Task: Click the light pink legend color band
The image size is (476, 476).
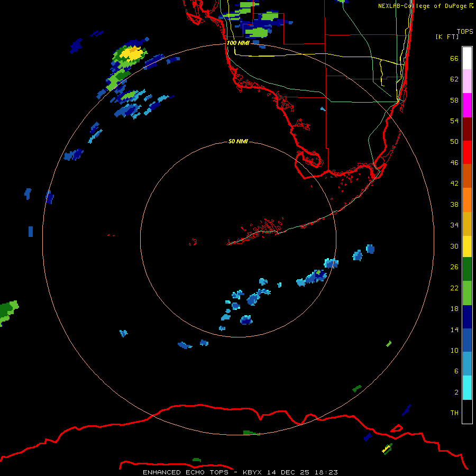Action: (x=467, y=81)
